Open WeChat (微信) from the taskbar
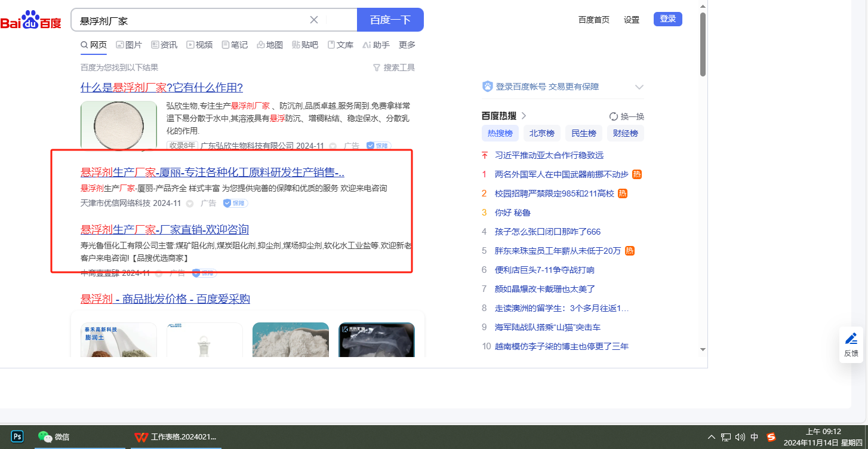The height and width of the screenshot is (449, 868). coord(54,436)
